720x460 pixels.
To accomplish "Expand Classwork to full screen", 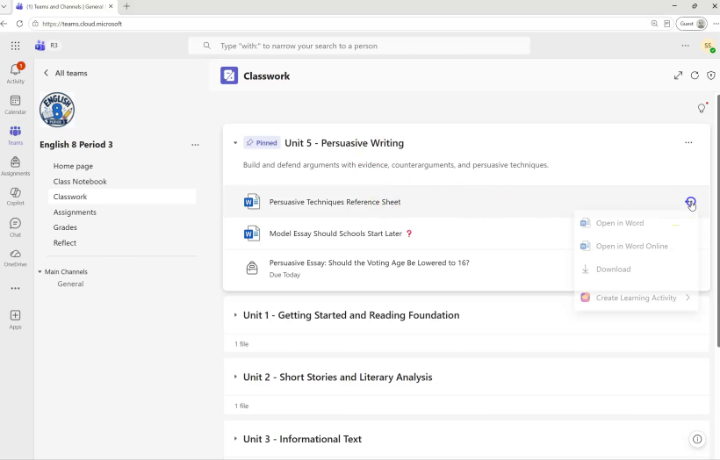I will (x=678, y=75).
